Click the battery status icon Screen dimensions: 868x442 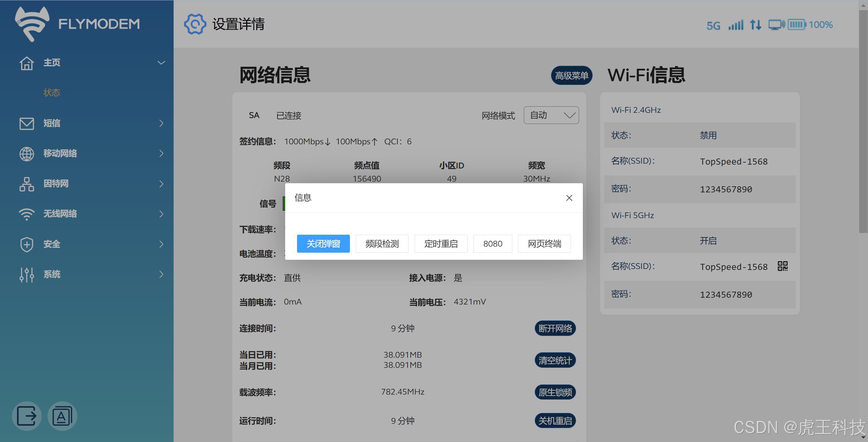pos(796,24)
